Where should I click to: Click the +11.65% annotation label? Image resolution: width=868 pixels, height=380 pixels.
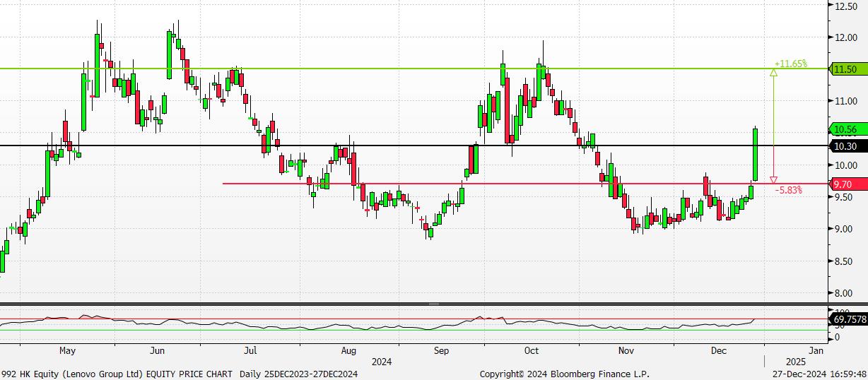pyautogui.click(x=790, y=64)
